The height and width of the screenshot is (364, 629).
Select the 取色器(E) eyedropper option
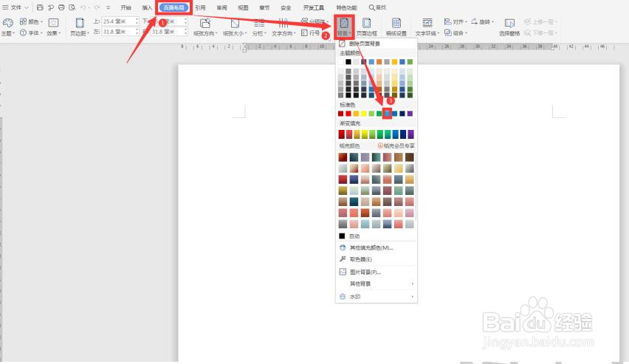click(377, 259)
